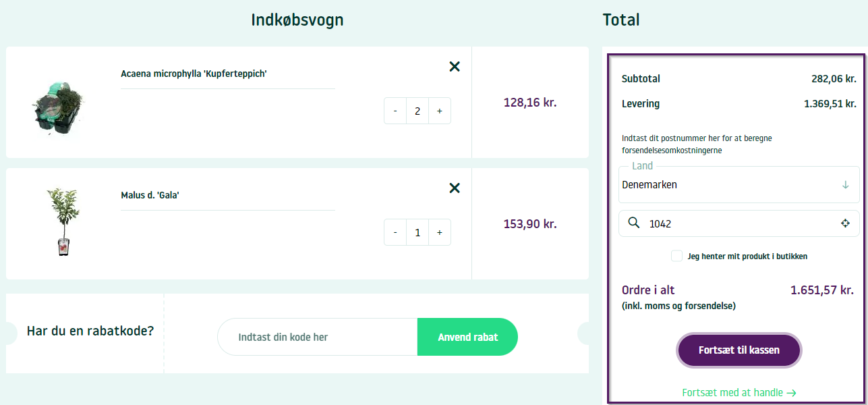Increase quantity of Malus d. 'Gala'
This screenshot has width=868, height=405.
[439, 232]
